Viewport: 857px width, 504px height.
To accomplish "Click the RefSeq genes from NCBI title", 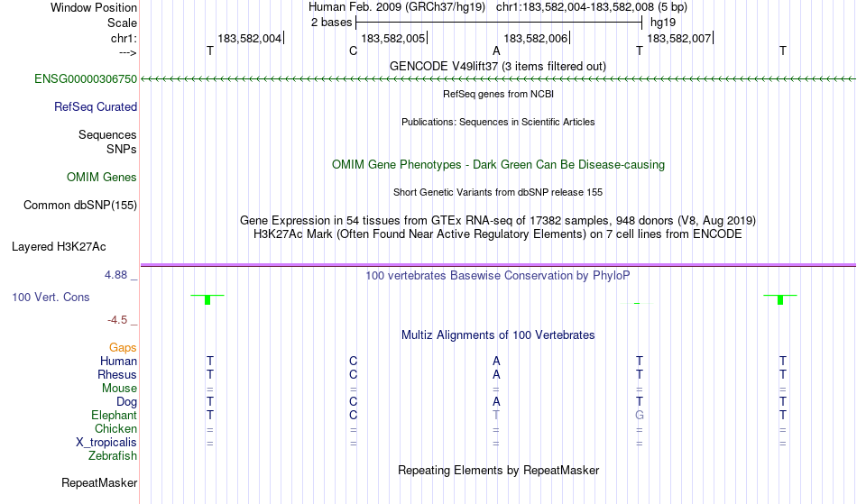I will pyautogui.click(x=499, y=94).
